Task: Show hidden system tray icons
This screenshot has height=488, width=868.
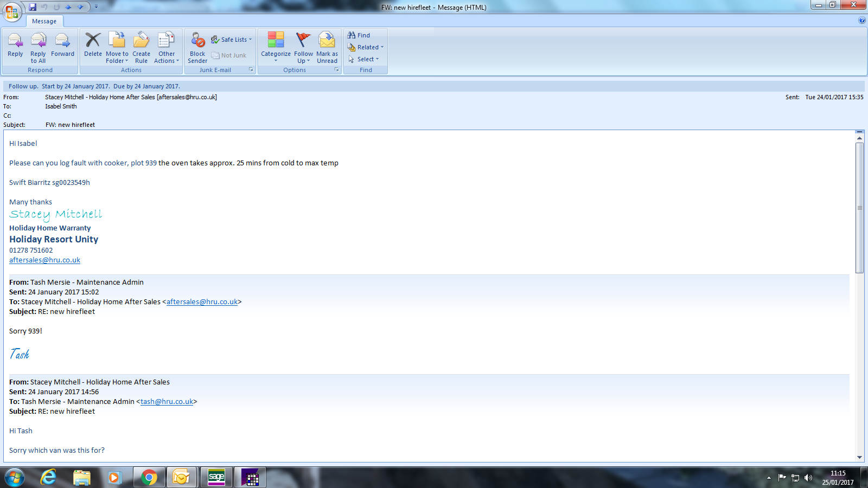Action: pyautogui.click(x=769, y=478)
